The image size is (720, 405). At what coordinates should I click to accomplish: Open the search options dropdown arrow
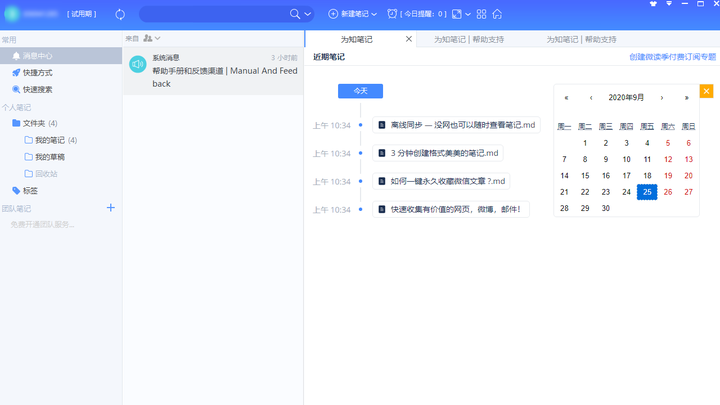point(308,14)
